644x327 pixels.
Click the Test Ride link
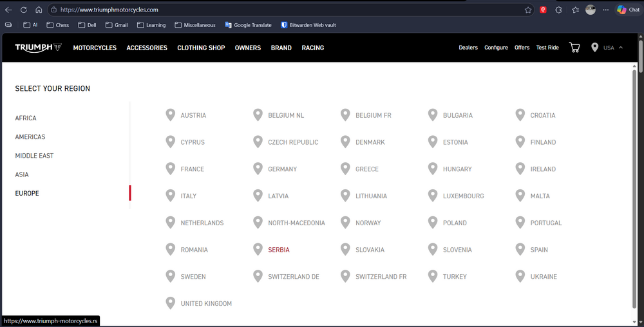(x=547, y=48)
